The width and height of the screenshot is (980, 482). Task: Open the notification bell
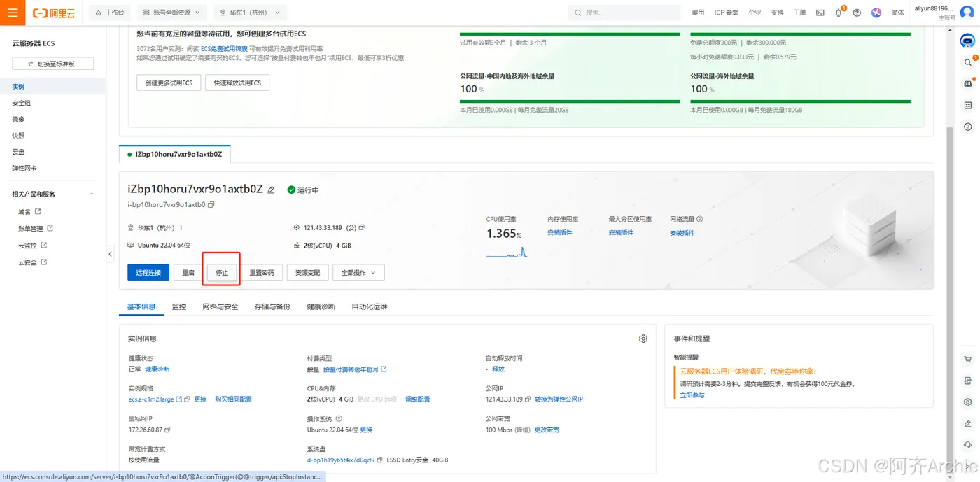[x=839, y=13]
